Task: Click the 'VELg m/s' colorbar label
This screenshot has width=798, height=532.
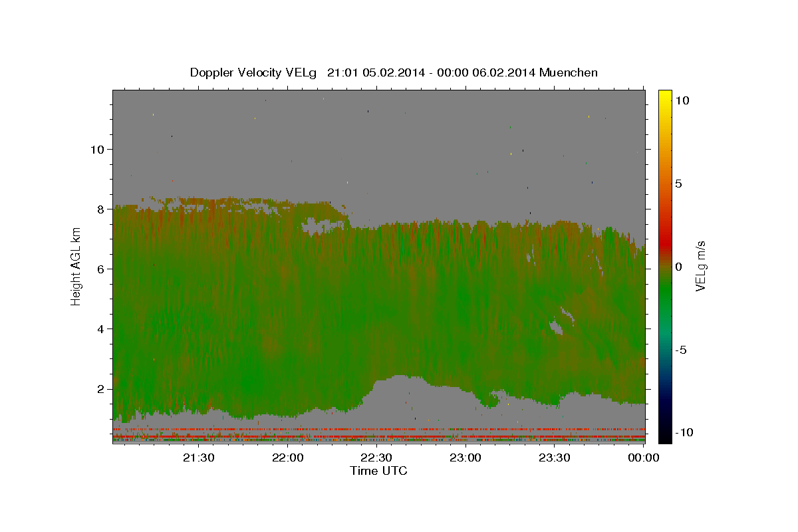Action: [x=700, y=266]
